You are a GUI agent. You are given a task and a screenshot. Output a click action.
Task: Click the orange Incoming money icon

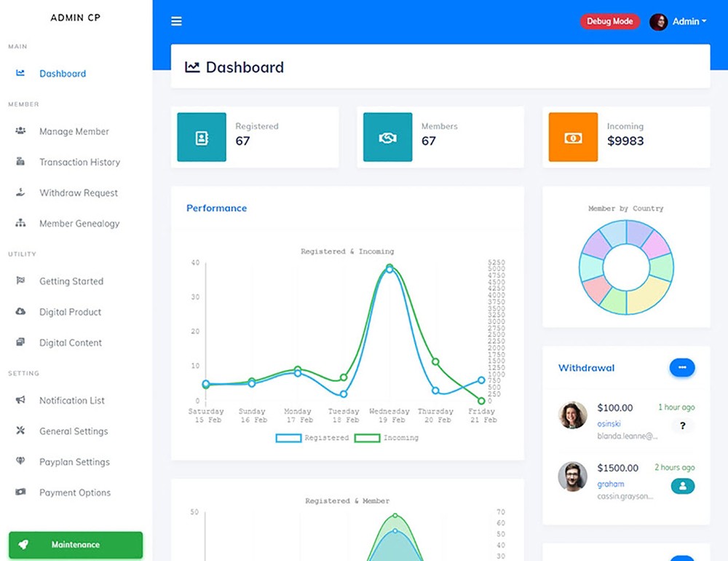coord(573,137)
